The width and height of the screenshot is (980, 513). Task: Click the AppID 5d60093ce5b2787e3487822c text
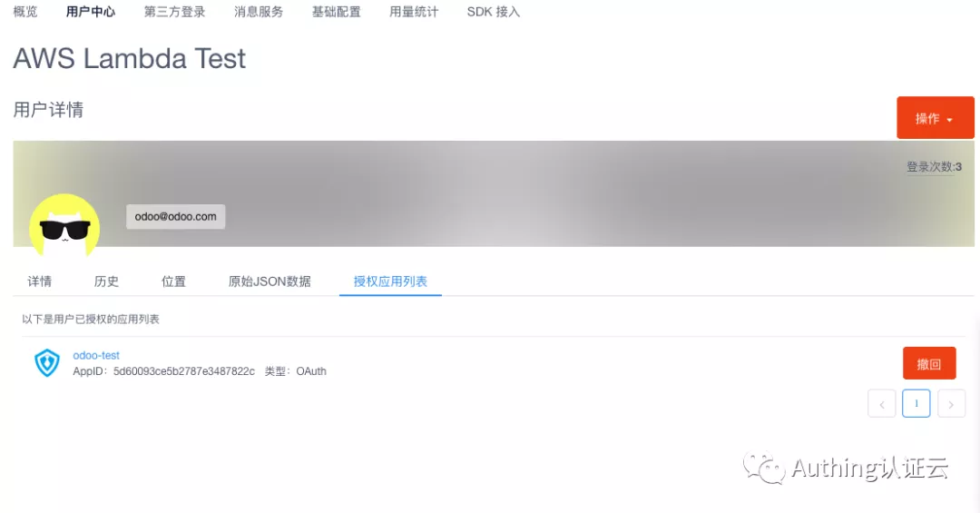click(163, 371)
